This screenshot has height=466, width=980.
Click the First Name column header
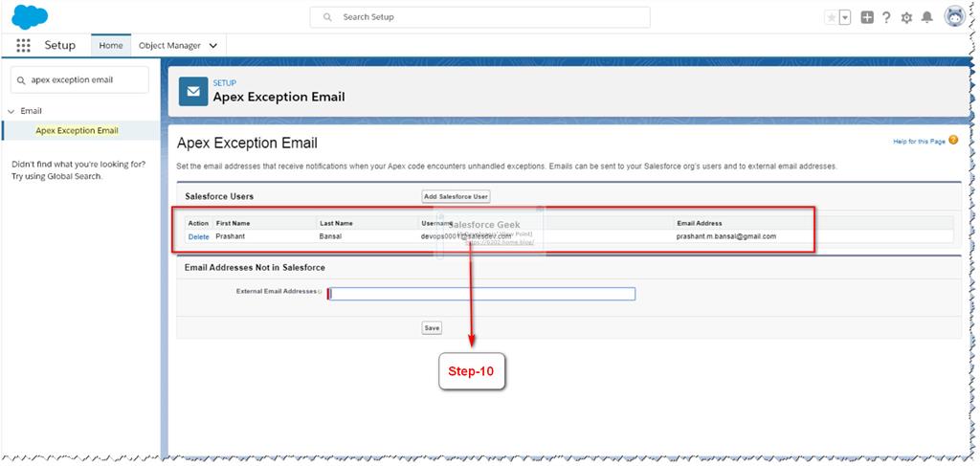pyautogui.click(x=234, y=223)
